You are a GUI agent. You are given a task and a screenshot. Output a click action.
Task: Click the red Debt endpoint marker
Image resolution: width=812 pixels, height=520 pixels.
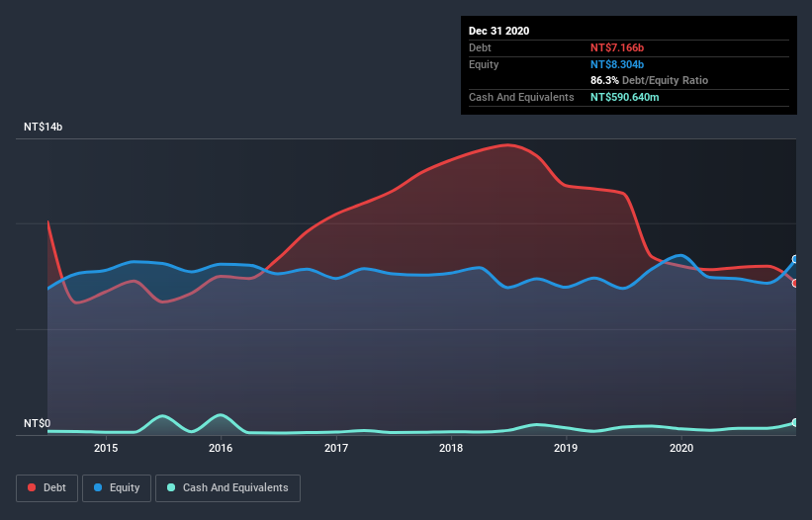point(795,283)
